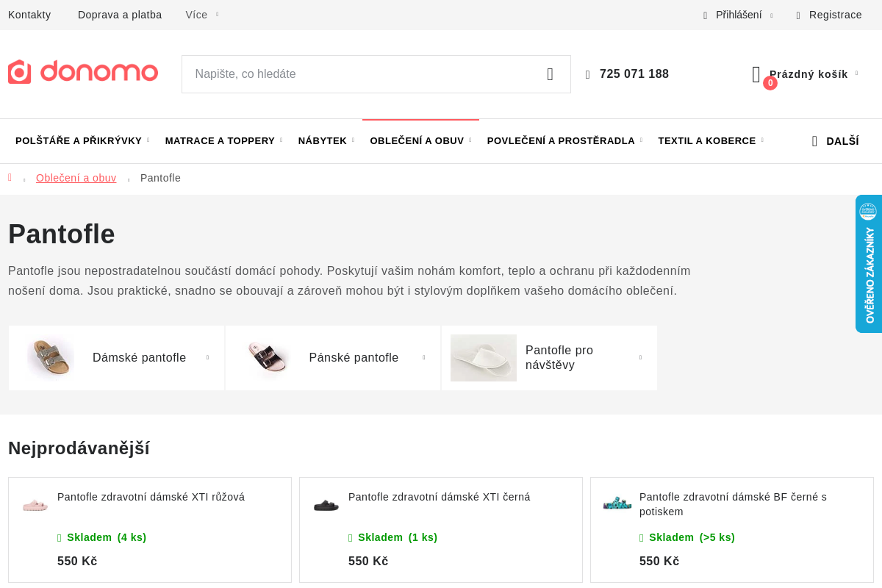This screenshot has width=882, height=588.
Task: Click Dámské pantofle category image
Action: 51,358
